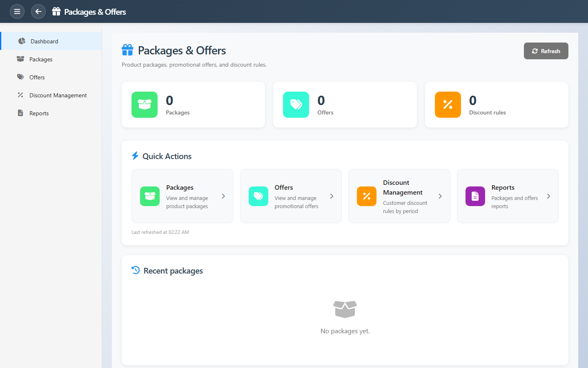
Task: Click the purple Reports document icon
Action: tap(475, 196)
